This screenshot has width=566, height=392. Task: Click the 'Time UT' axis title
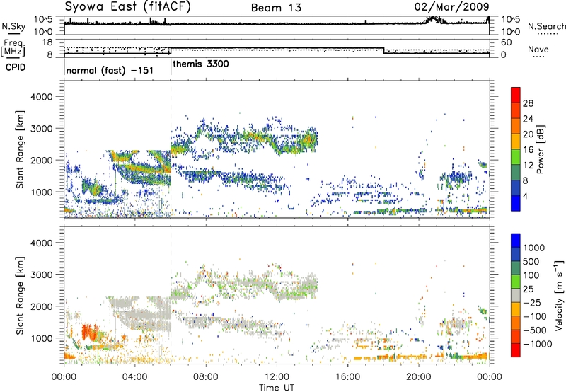[277, 388]
